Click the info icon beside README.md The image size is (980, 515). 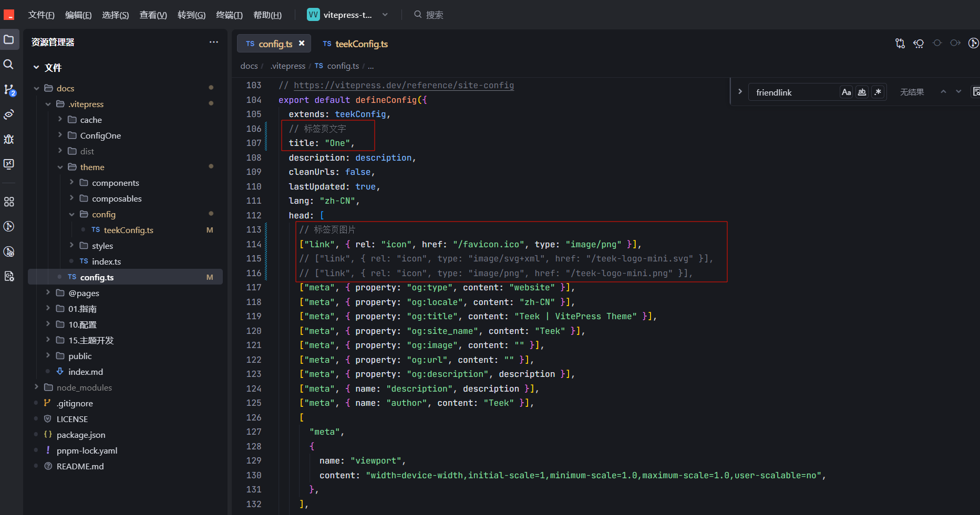pos(48,466)
